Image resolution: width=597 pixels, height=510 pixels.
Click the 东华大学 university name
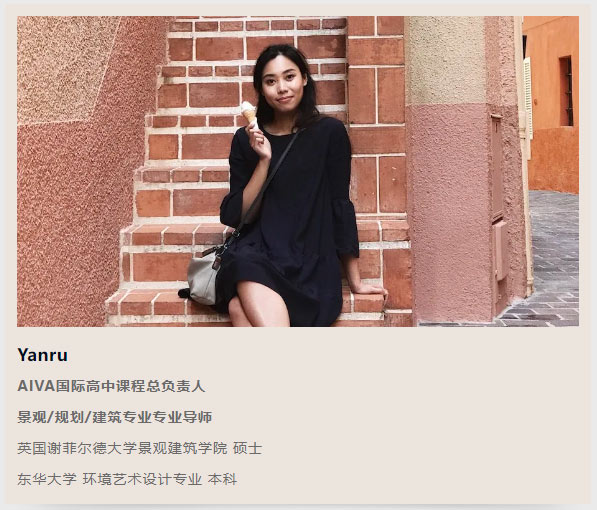click(47, 479)
